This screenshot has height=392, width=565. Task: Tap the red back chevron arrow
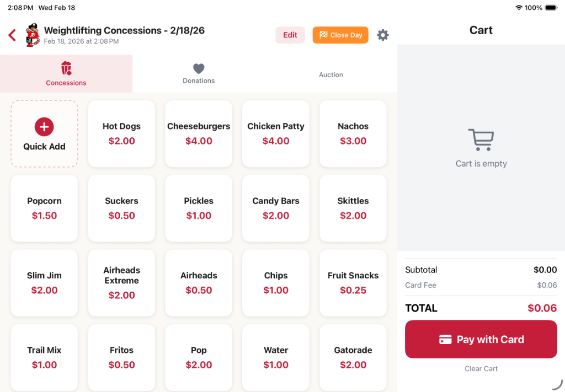[12, 35]
